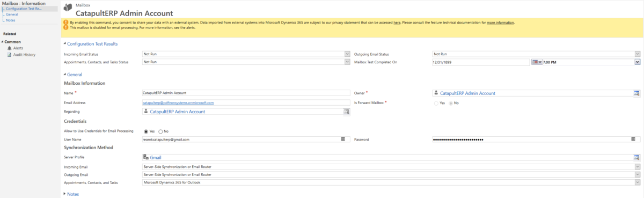Click the Gmail server profile icon
The image size is (644, 198).
coord(146,158)
